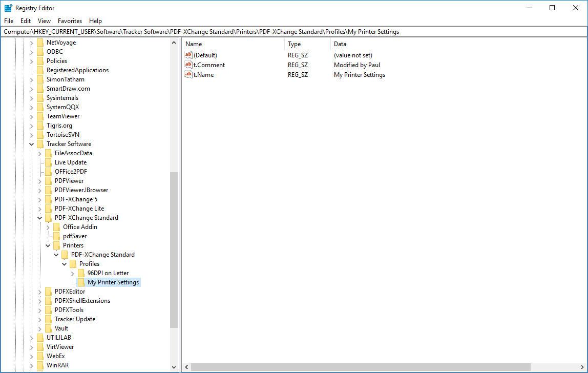Click the folder icon of Tracker Software key
This screenshot has width=588, height=373.
point(40,144)
